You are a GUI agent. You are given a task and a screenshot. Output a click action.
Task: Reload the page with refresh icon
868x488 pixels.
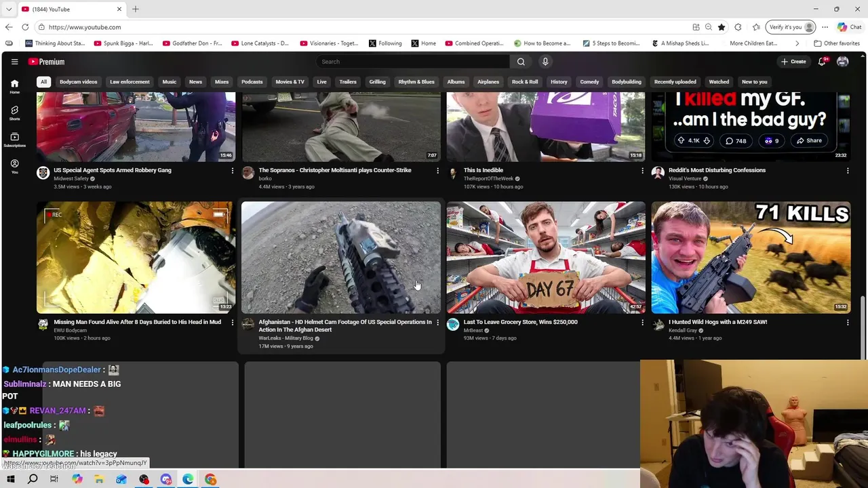click(x=25, y=27)
